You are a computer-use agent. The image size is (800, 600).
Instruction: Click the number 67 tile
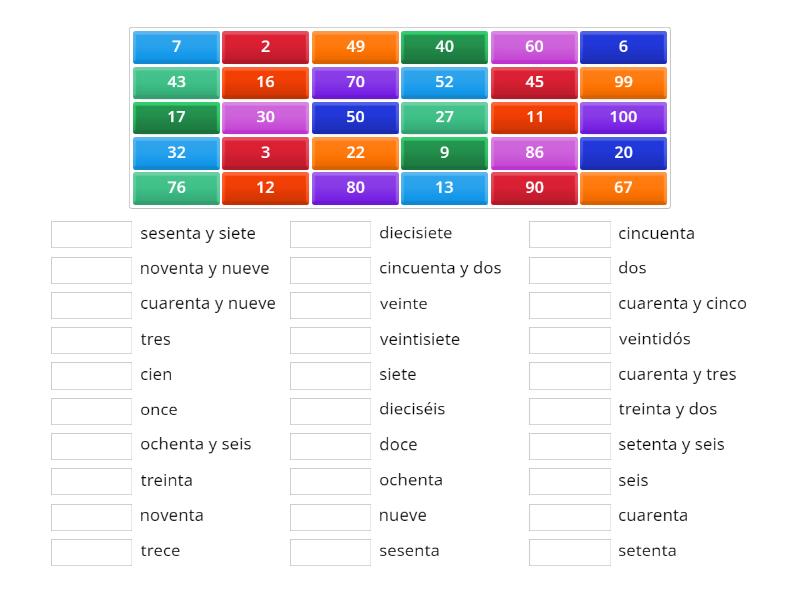[x=623, y=187]
